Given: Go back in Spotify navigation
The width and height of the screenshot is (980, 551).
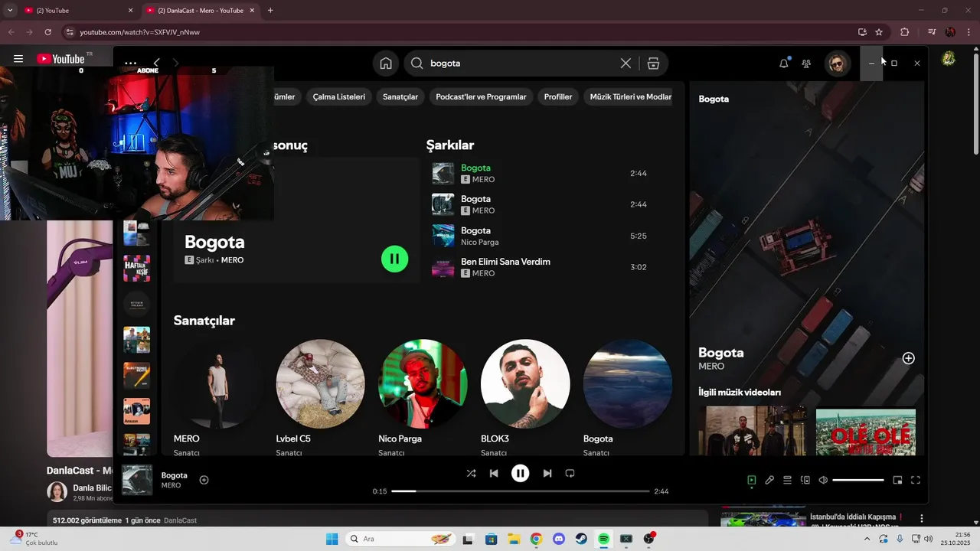Looking at the screenshot, I should [156, 63].
